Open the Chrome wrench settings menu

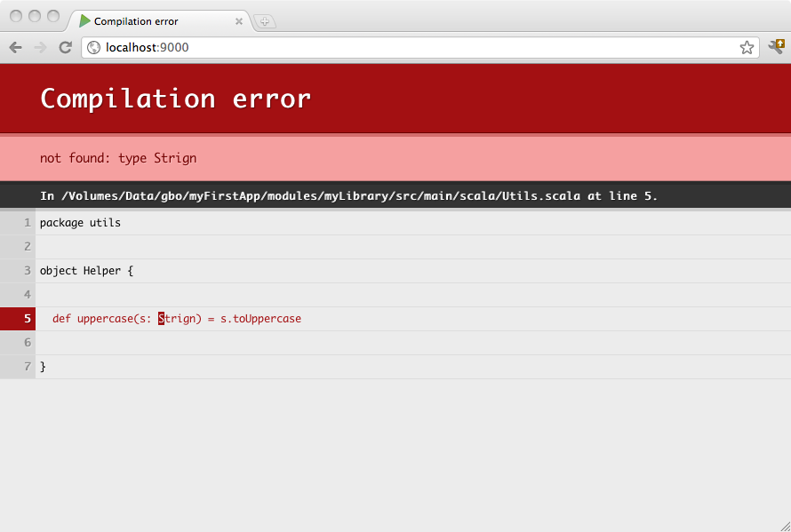[776, 47]
